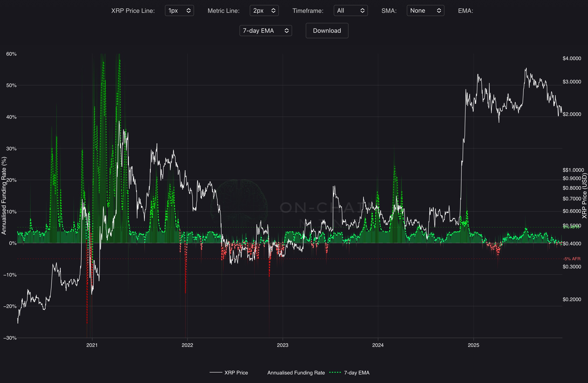Open the 7-day EMA dropdown
This screenshot has height=383, width=588.
(x=265, y=31)
